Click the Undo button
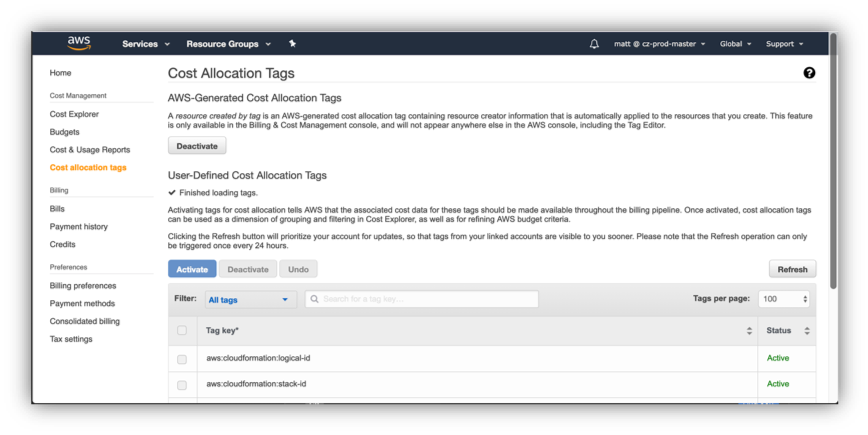Image resolution: width=868 pixels, height=435 pixels. pos(298,269)
